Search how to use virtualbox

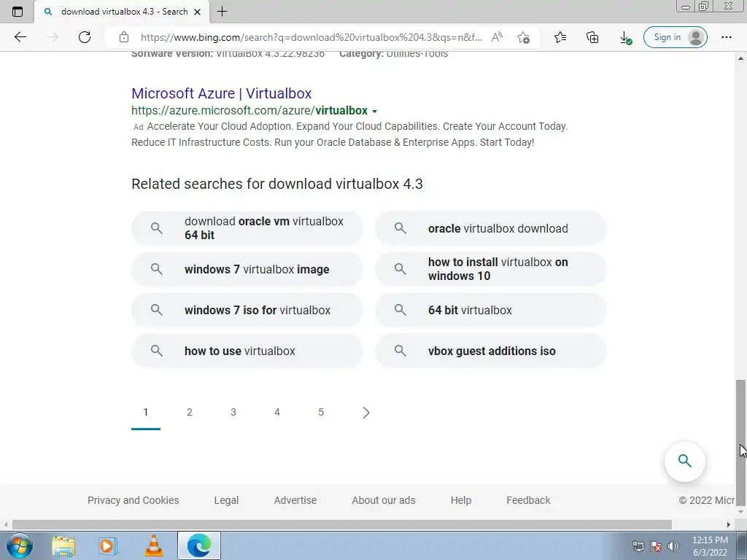click(x=247, y=351)
